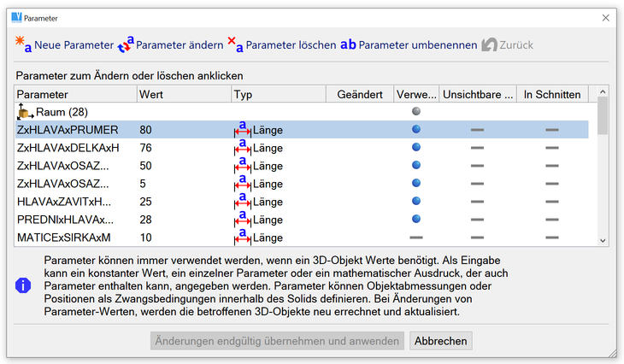Click the scrollbar up arrow in list
The width and height of the screenshot is (624, 364).
point(603,92)
